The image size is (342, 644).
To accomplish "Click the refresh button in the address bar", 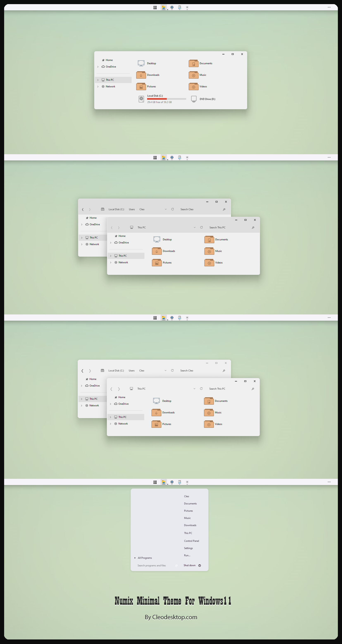I will pyautogui.click(x=172, y=209).
